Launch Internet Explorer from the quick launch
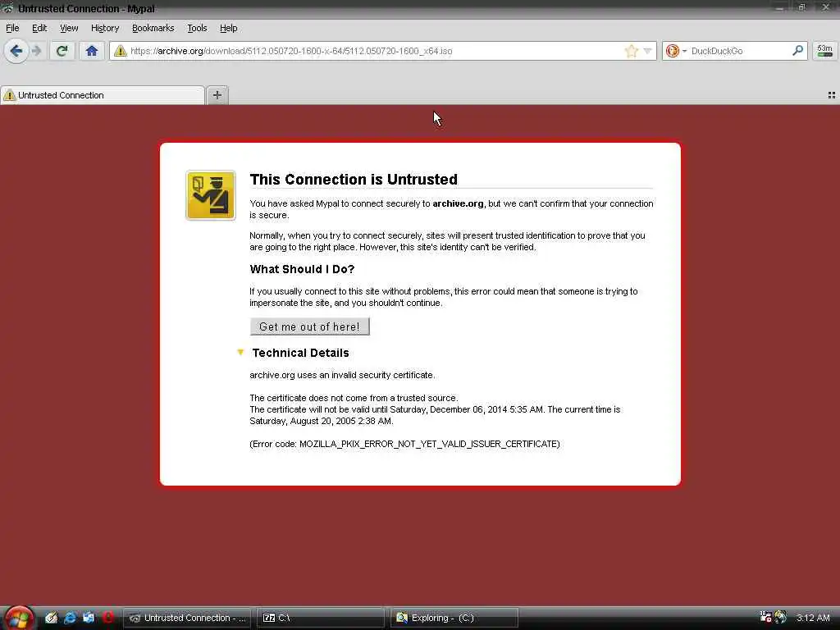The height and width of the screenshot is (630, 840). pos(70,618)
